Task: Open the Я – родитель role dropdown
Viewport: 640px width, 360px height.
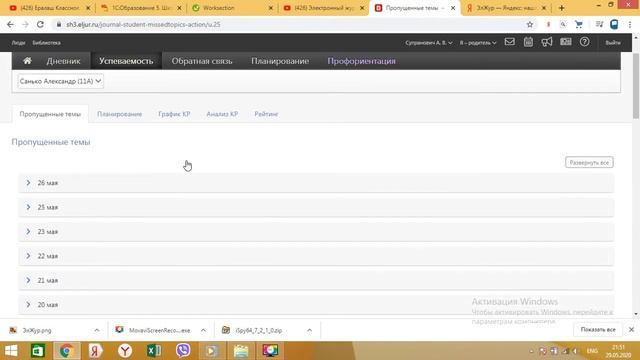Action: coord(478,42)
